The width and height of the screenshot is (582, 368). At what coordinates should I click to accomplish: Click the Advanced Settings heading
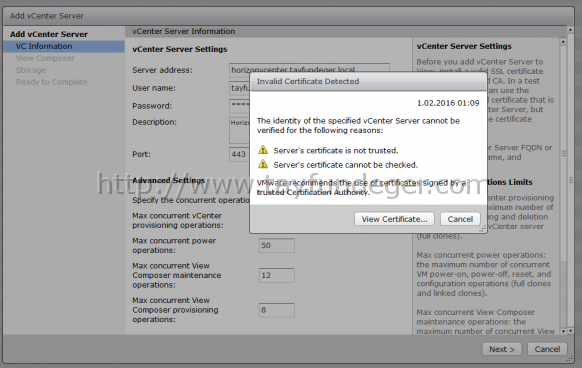(x=169, y=180)
